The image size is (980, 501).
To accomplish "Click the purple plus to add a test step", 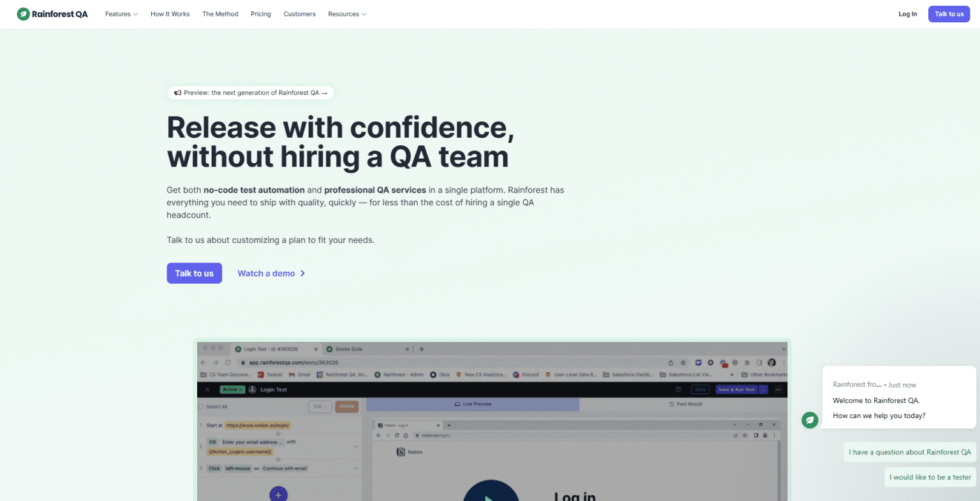I will tap(278, 494).
